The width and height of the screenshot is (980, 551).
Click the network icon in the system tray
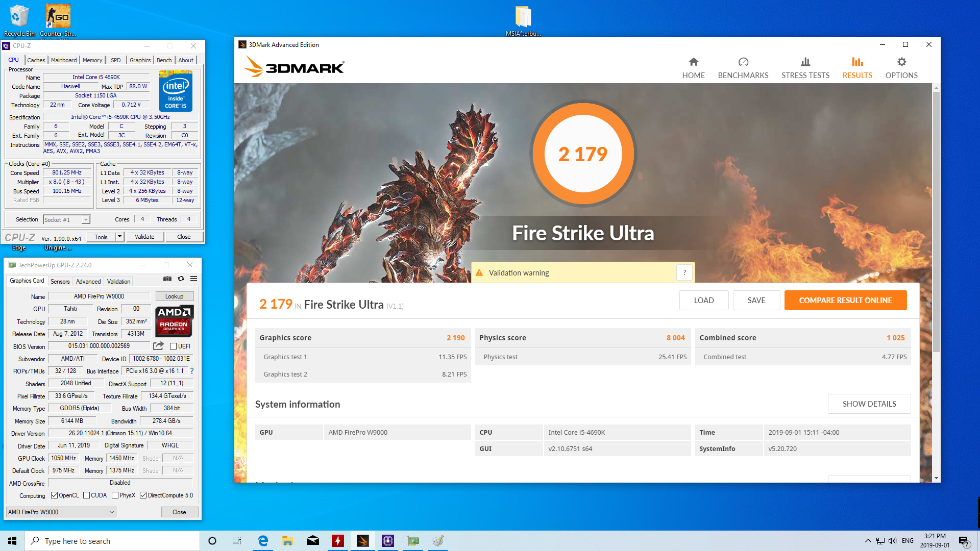tap(880, 541)
